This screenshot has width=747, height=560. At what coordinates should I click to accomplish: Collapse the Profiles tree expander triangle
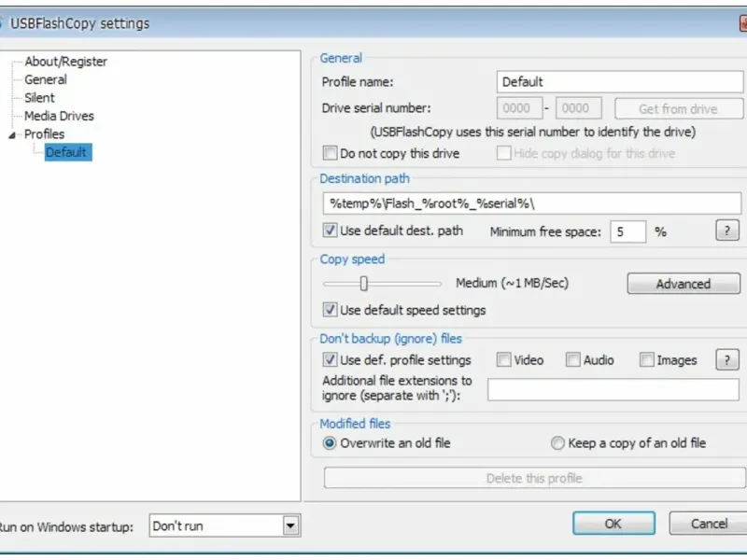[12, 135]
